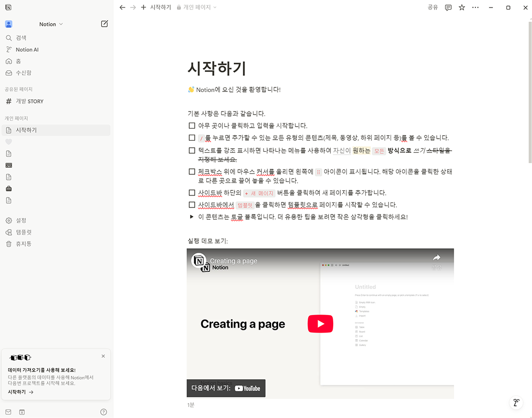
Task: Click the inline 템플릿 code text
Action: point(245,205)
